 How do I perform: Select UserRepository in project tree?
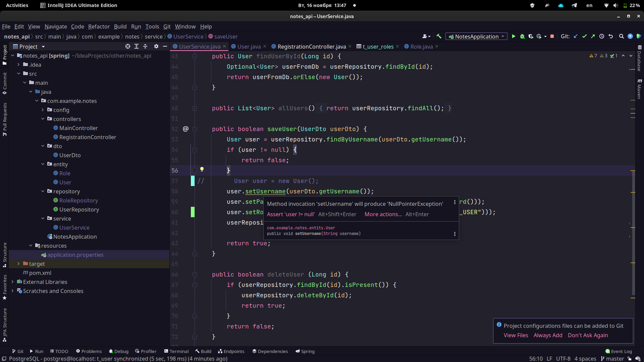79,209
